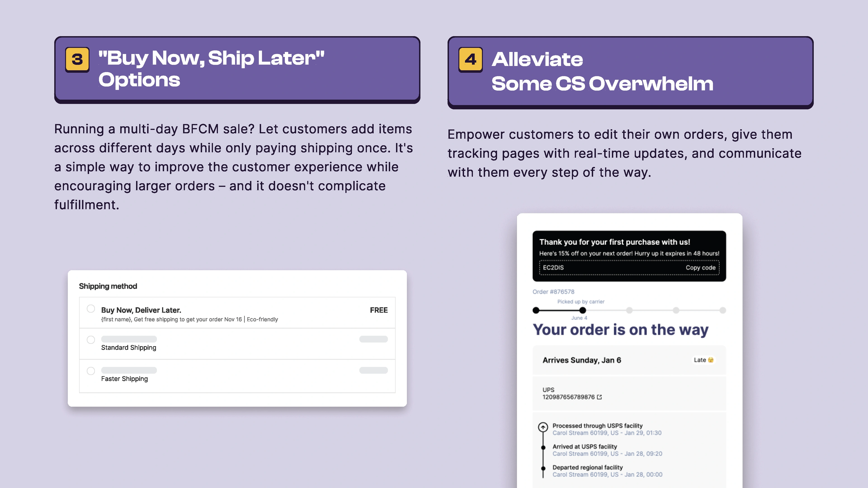The width and height of the screenshot is (868, 488).
Task: Click the Arrives Sunday, Jan 6 row
Action: pyautogui.click(x=629, y=360)
